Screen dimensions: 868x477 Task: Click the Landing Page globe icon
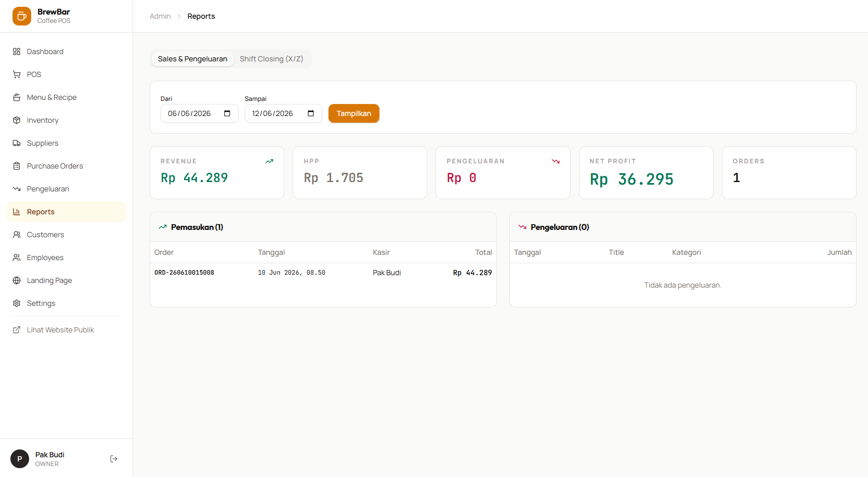click(x=17, y=280)
